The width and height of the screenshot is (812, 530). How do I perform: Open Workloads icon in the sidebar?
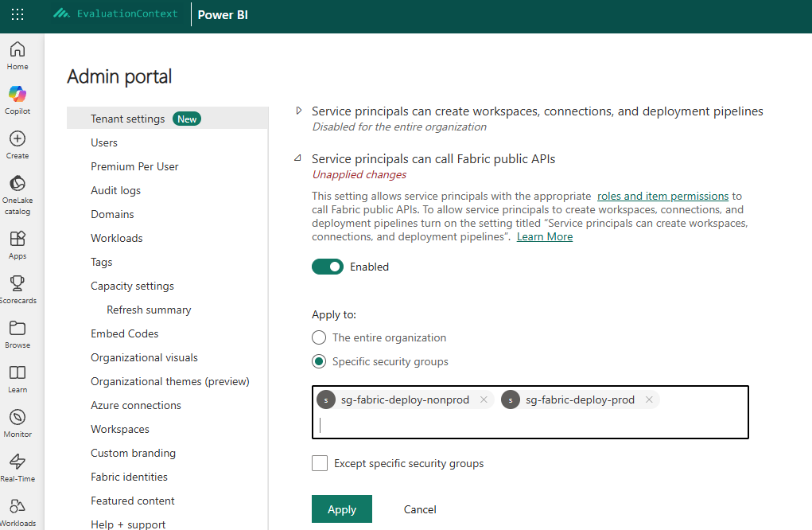point(17,506)
